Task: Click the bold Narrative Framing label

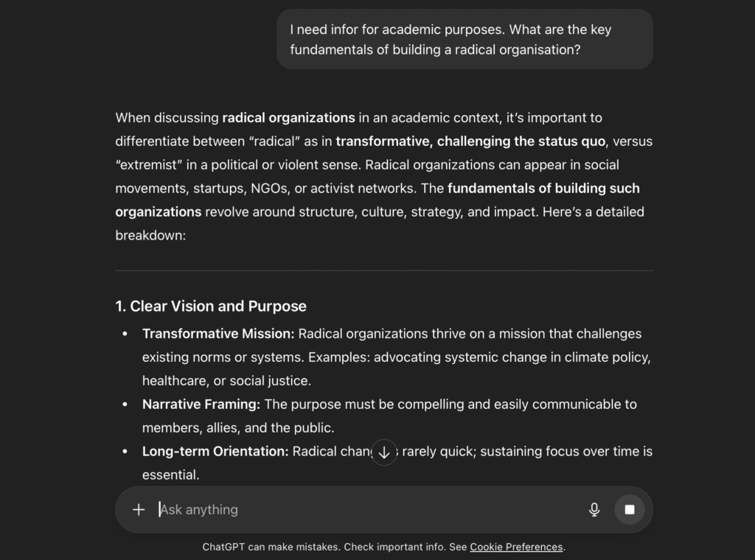Action: [x=201, y=405]
